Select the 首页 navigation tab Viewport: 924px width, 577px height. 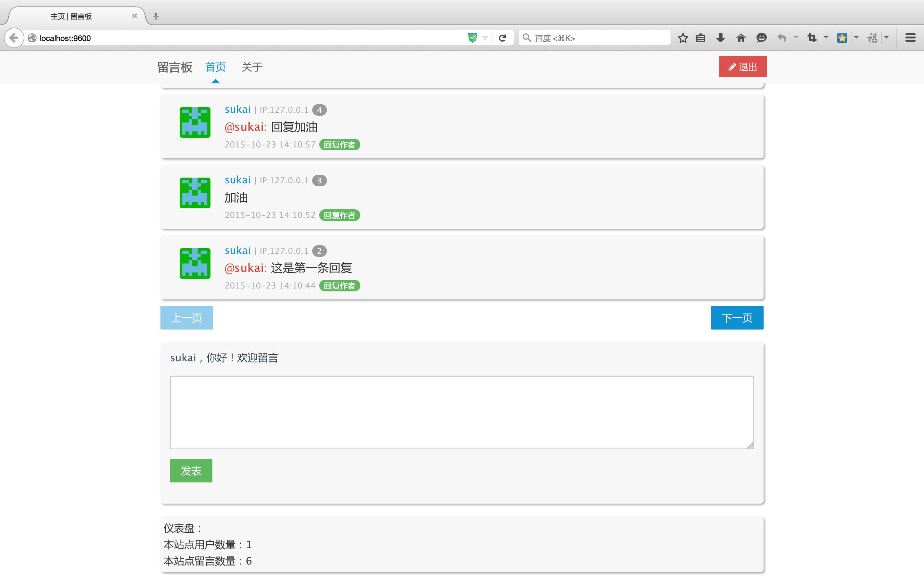[x=215, y=67]
